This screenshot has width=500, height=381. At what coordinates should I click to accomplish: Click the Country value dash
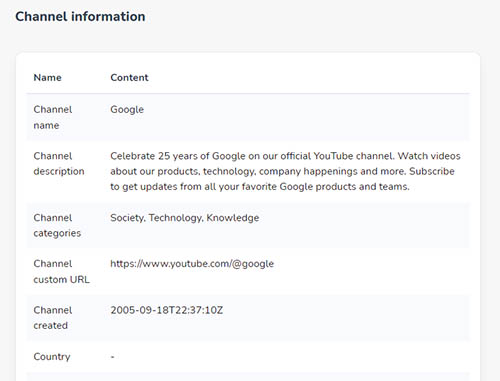click(x=113, y=357)
